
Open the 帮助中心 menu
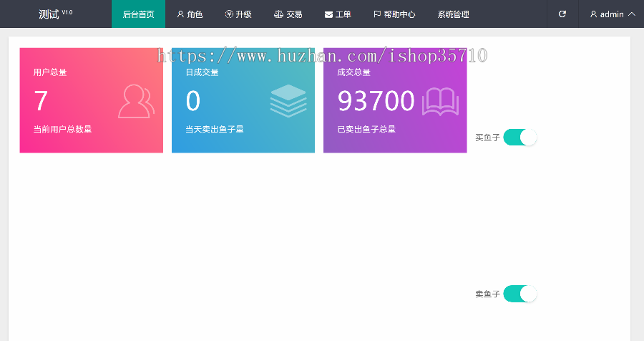[x=394, y=14]
